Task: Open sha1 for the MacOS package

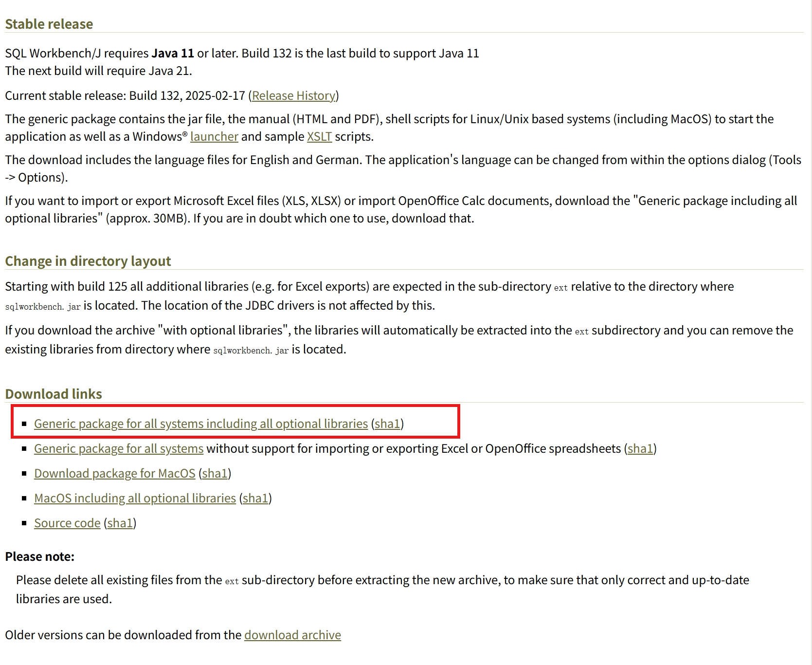Action: (215, 473)
